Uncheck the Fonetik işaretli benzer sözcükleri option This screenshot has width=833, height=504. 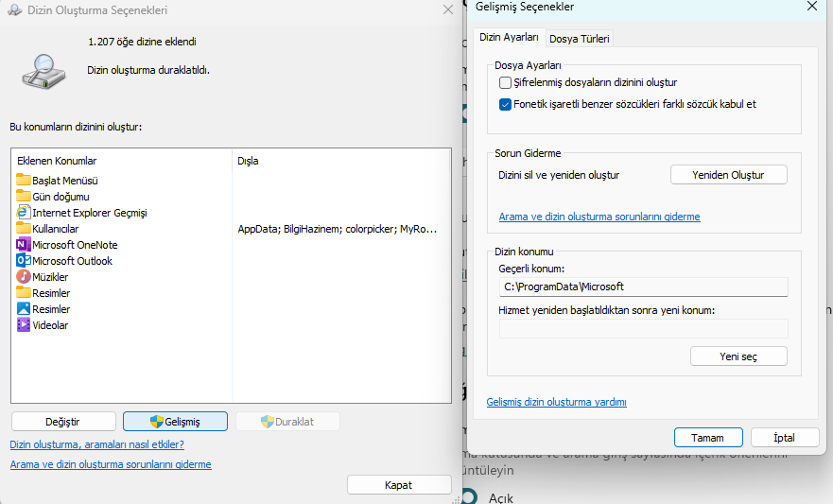(505, 104)
